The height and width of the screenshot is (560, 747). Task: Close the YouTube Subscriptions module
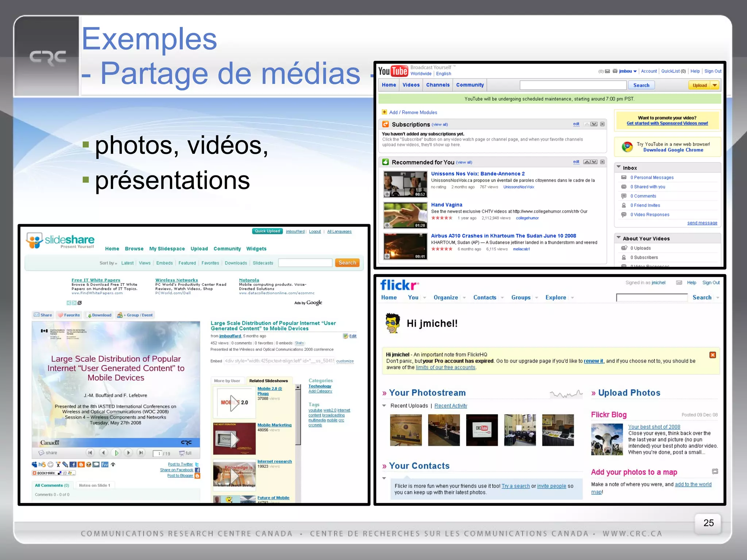(x=602, y=124)
